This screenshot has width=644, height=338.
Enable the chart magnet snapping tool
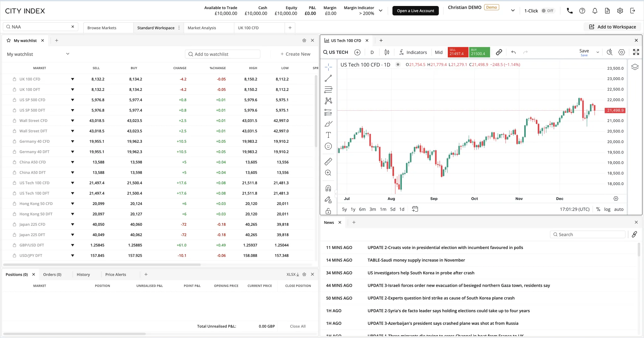(329, 188)
